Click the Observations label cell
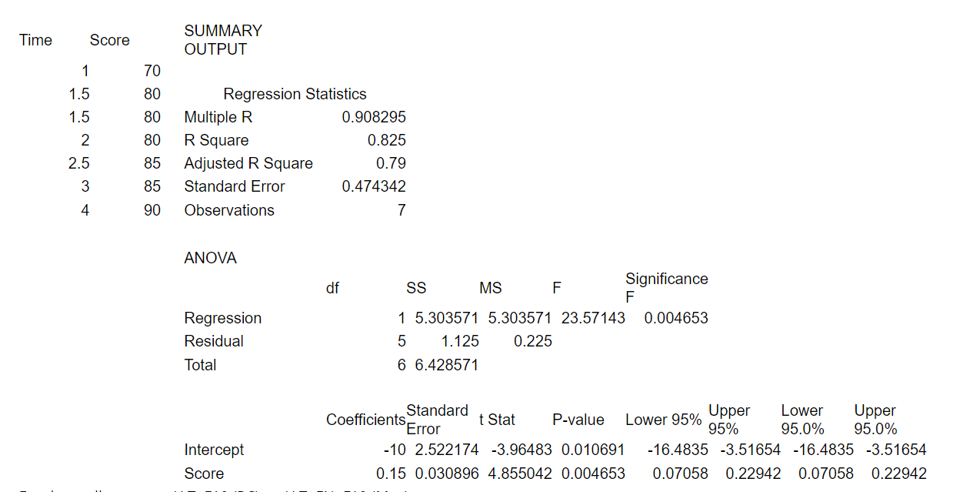The width and height of the screenshot is (980, 492). (x=229, y=210)
